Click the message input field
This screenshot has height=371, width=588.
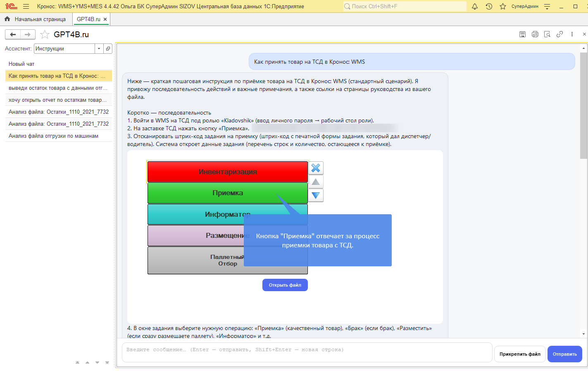tap(307, 352)
